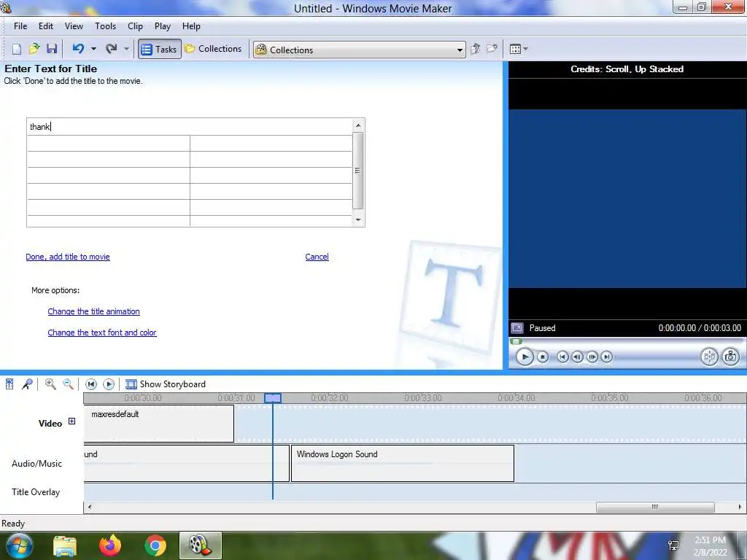Open the File menu
747x560 pixels.
point(20,26)
